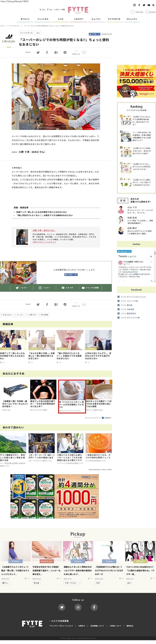Open レシピ navigation menu
Viewport: 156px width, 644px height.
pos(61,19)
